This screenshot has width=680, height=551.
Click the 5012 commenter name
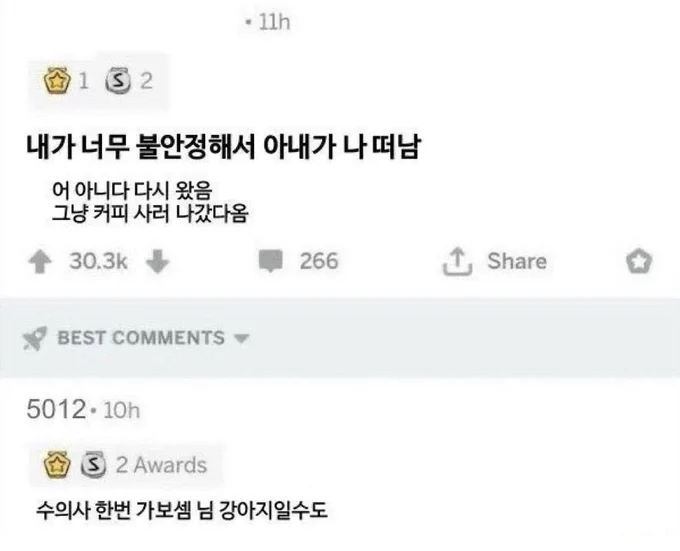point(56,409)
